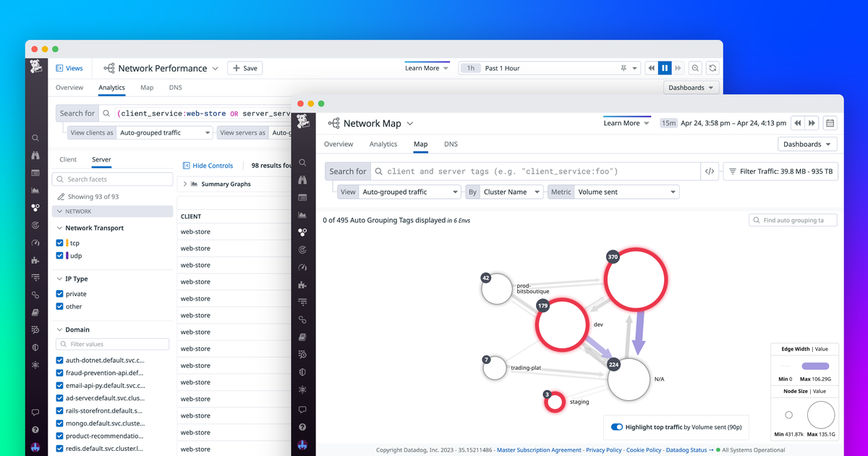868x456 pixels.
Task: Click gauge icon in Network Map sidebar
Action: coord(303,267)
